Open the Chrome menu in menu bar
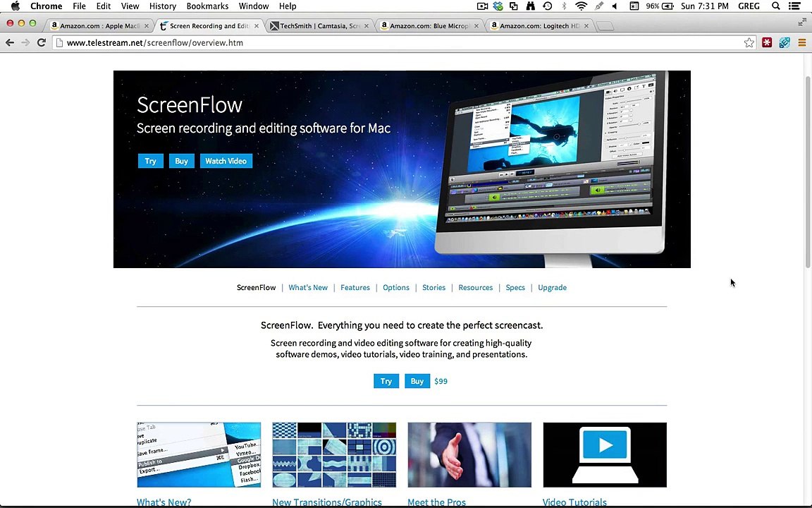 pyautogui.click(x=46, y=6)
